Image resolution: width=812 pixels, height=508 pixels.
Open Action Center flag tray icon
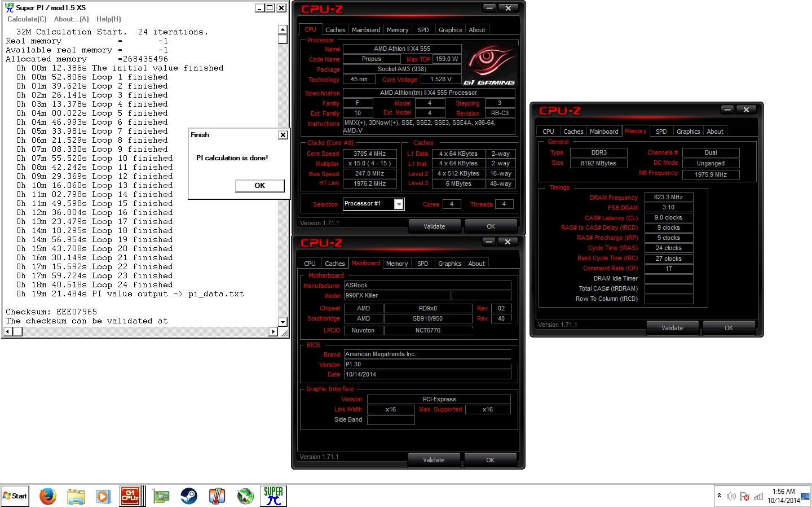pyautogui.click(x=745, y=496)
